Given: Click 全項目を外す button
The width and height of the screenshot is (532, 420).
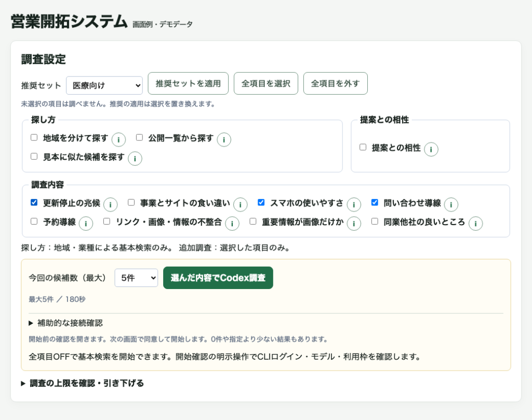Looking at the screenshot, I should click(336, 84).
